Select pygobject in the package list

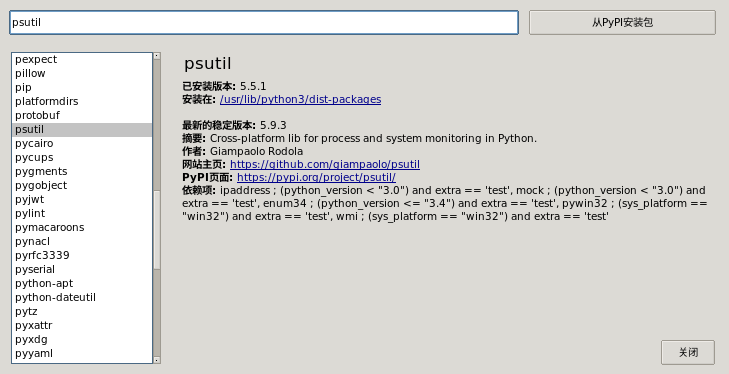click(x=82, y=185)
